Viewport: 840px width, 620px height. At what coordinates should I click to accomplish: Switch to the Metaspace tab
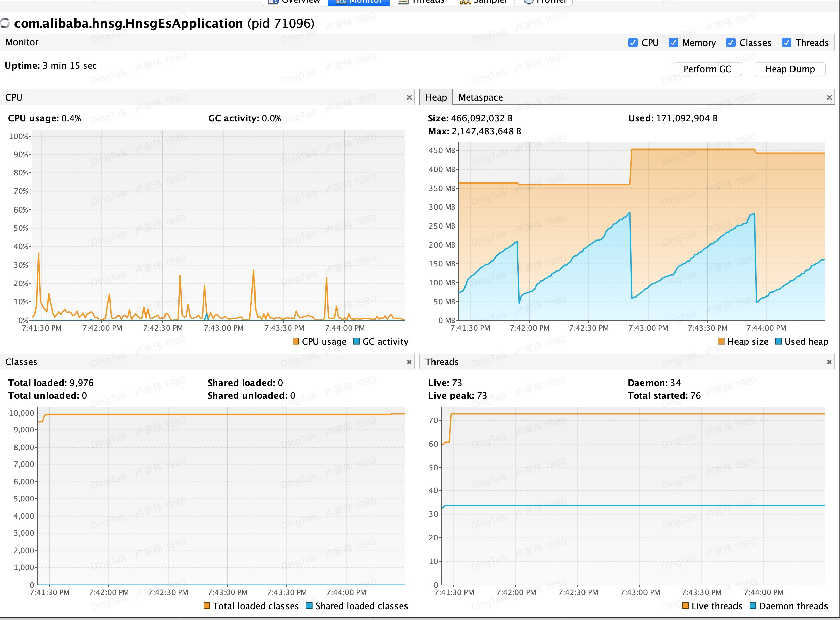coord(480,97)
